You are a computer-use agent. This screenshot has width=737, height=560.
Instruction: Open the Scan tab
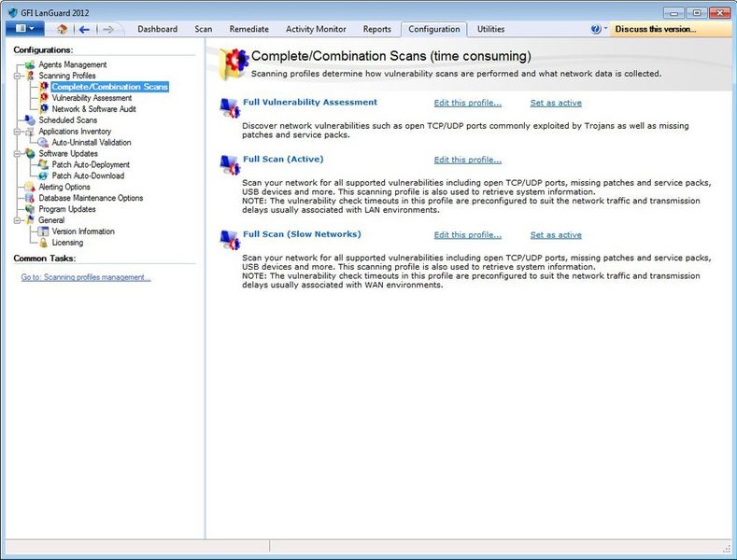tap(204, 29)
